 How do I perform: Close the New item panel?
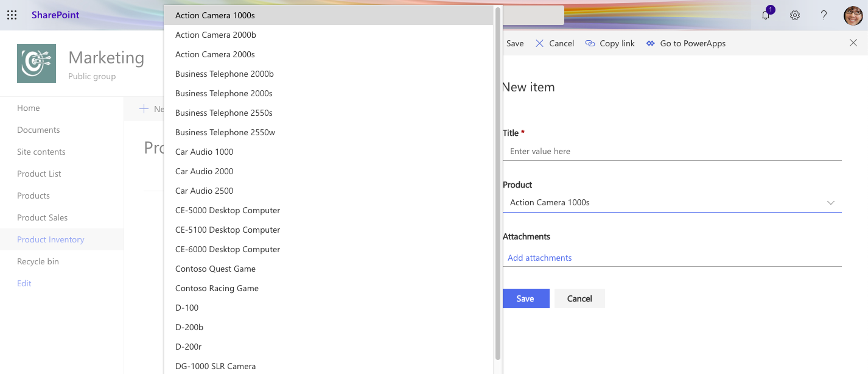(x=853, y=43)
